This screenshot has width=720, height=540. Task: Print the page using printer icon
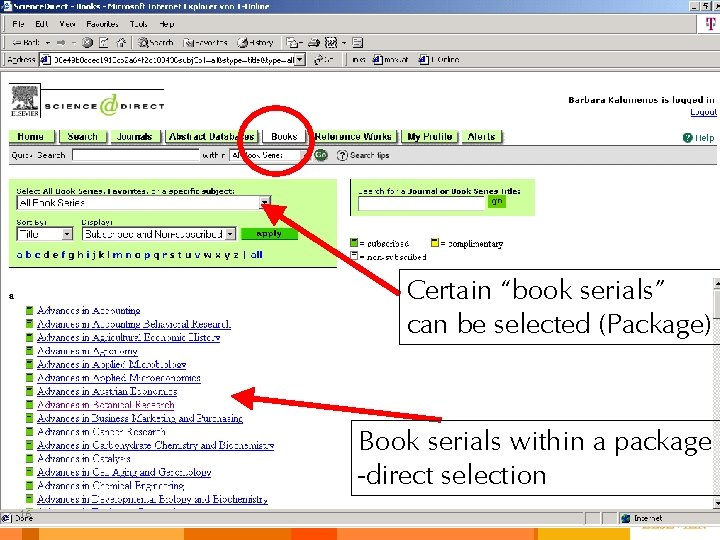pos(314,43)
